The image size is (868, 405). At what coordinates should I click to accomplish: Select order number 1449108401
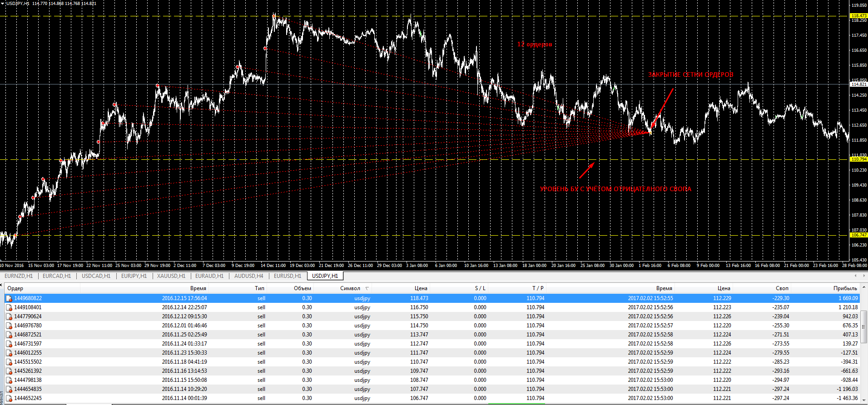click(x=28, y=307)
